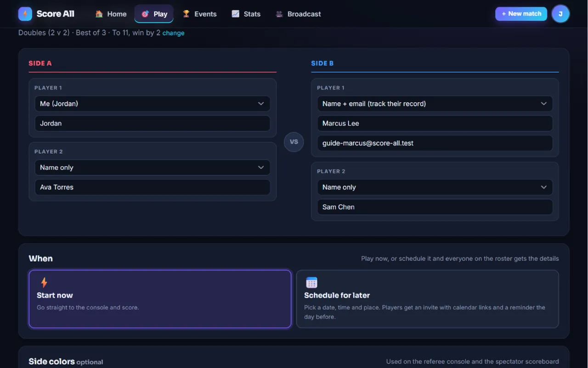The width and height of the screenshot is (588, 368).
Task: Go to the Home tab
Action: tap(111, 14)
